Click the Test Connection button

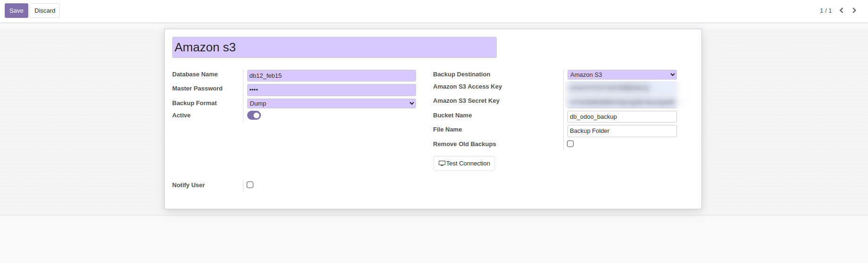click(464, 163)
